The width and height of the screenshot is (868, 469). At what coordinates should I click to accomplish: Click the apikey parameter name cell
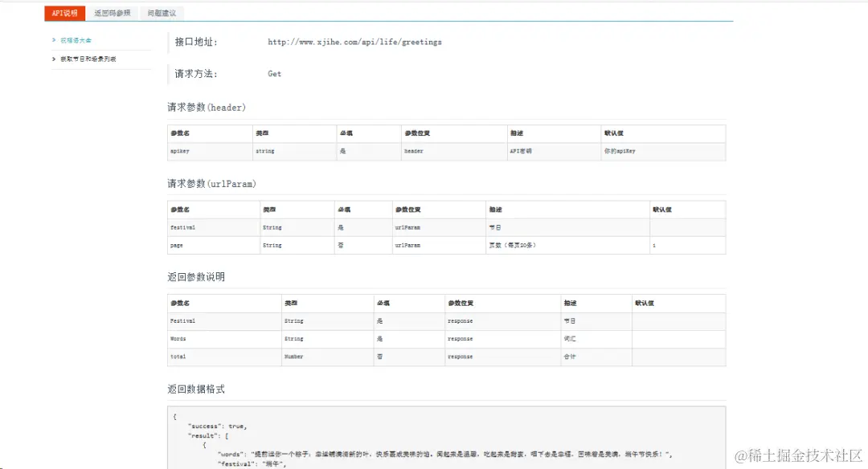pyautogui.click(x=211, y=152)
